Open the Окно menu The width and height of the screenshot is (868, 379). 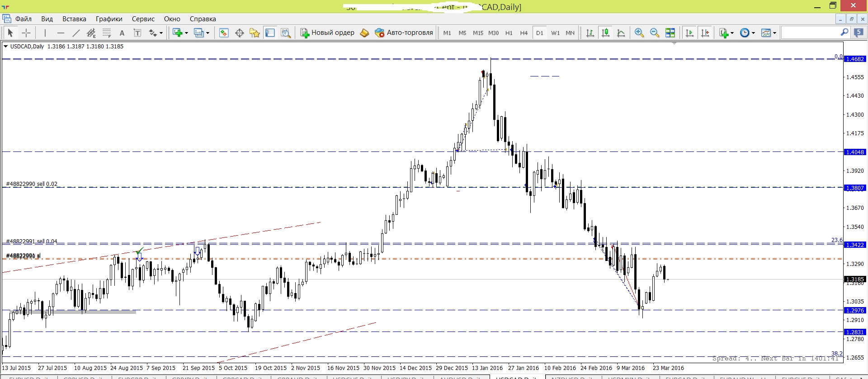[x=172, y=19]
